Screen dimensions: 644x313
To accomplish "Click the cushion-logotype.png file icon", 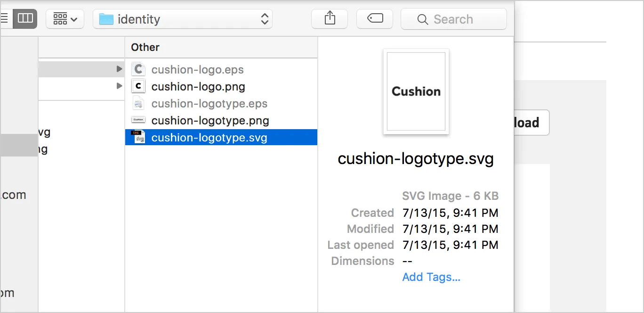I will 138,120.
